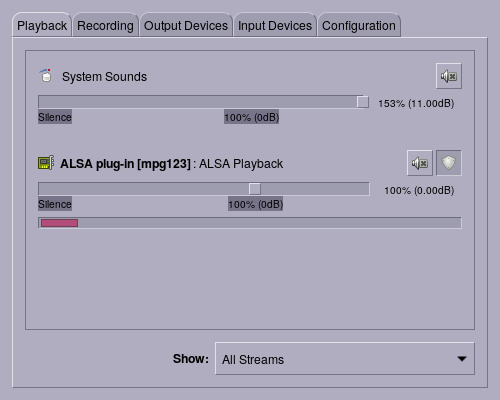Screen dimensions: 500x400
Task: Mute the ALSA plug-in mpg123 stream
Action: pos(420,163)
